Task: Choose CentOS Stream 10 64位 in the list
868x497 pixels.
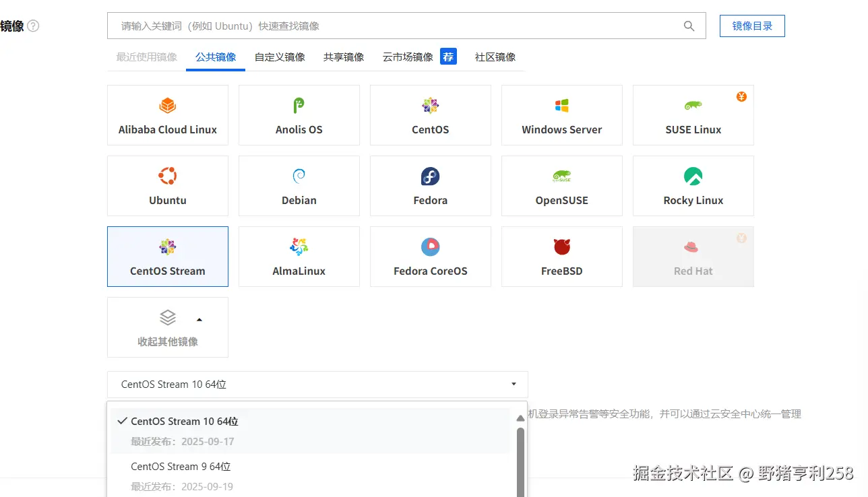Action: tap(311, 431)
